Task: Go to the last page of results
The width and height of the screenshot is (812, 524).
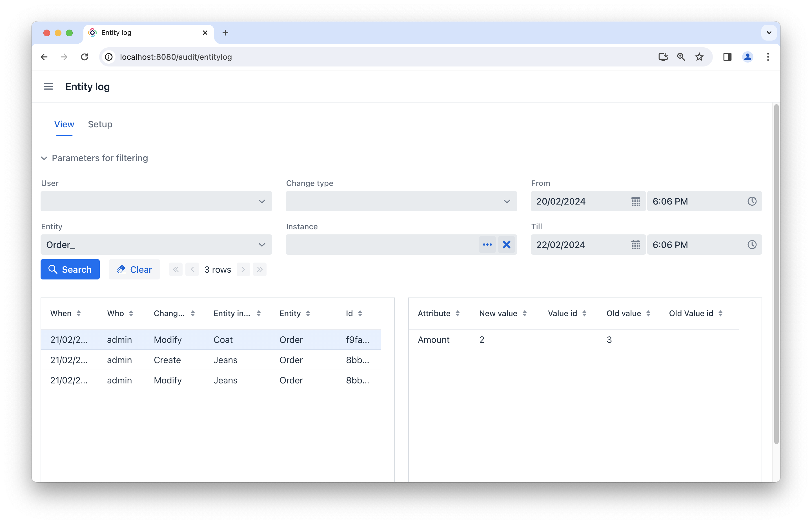Action: click(x=260, y=270)
